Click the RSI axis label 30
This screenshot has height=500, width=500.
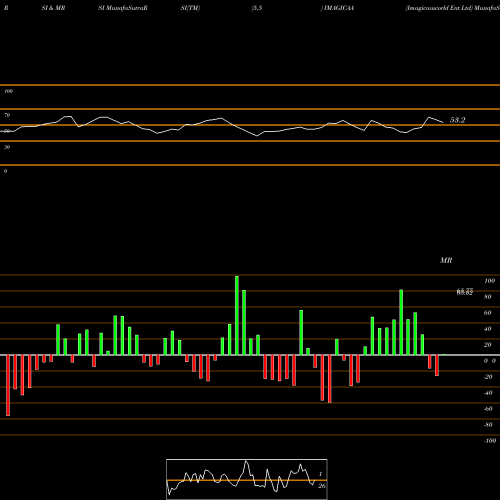click(7, 147)
